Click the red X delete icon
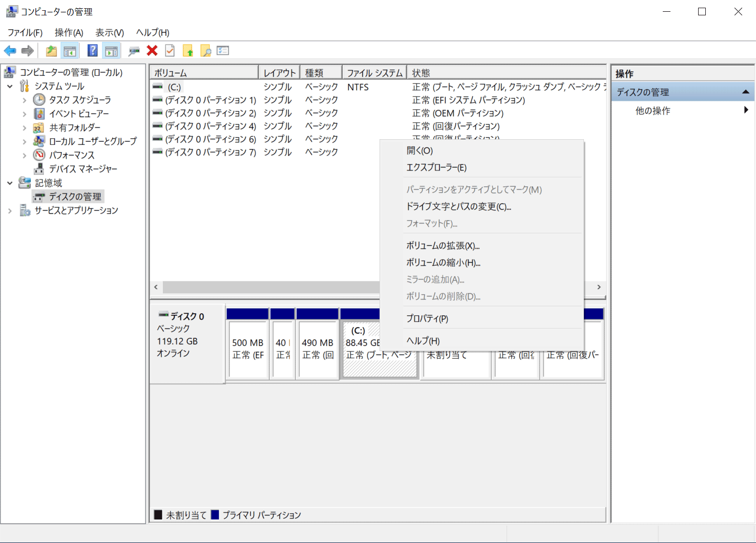756x543 pixels. pyautogui.click(x=152, y=51)
